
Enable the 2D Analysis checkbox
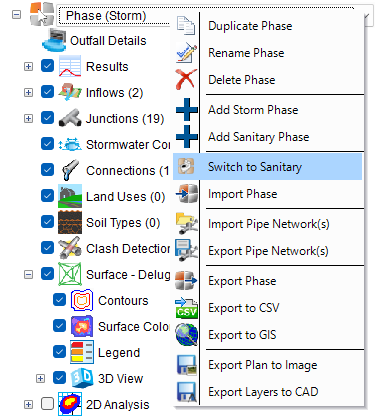point(47,404)
